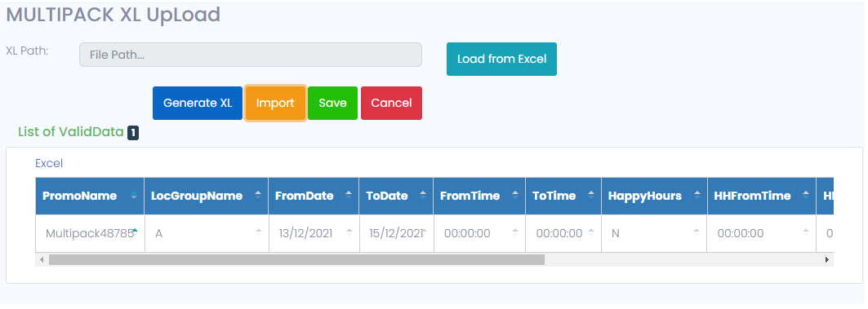This screenshot has height=309, width=868.
Task: Click the ValidData count badge showing 1
Action: point(133,133)
